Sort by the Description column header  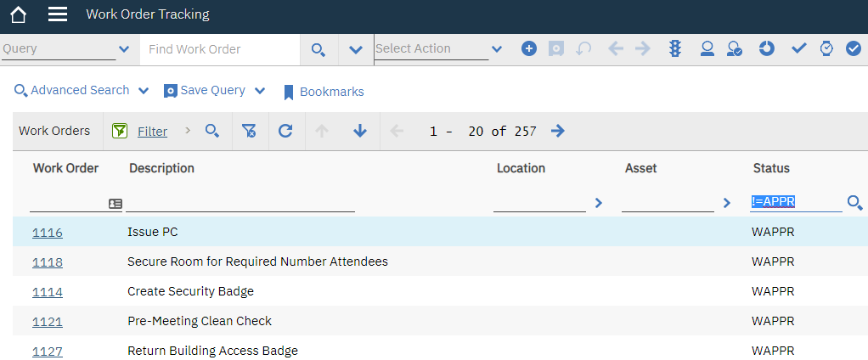tap(161, 168)
